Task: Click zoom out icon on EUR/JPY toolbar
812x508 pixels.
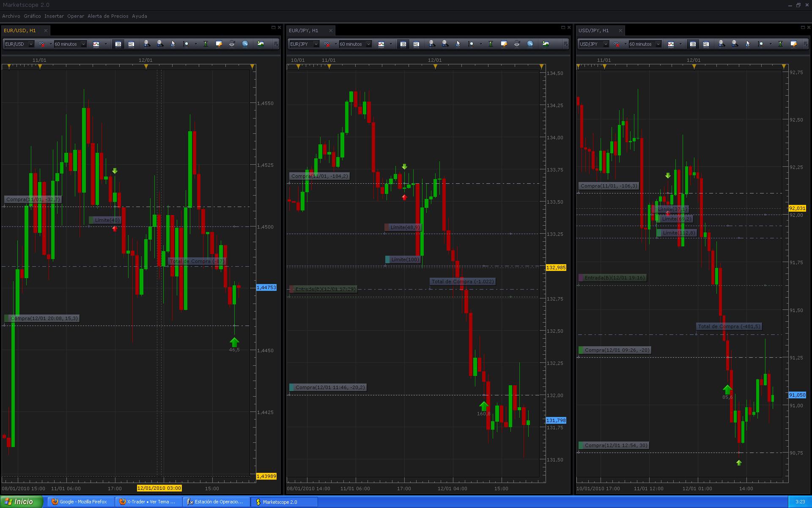Action: pyautogui.click(x=445, y=44)
